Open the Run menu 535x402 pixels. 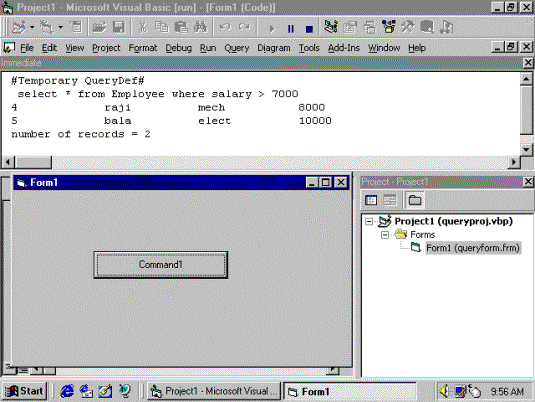coord(208,48)
